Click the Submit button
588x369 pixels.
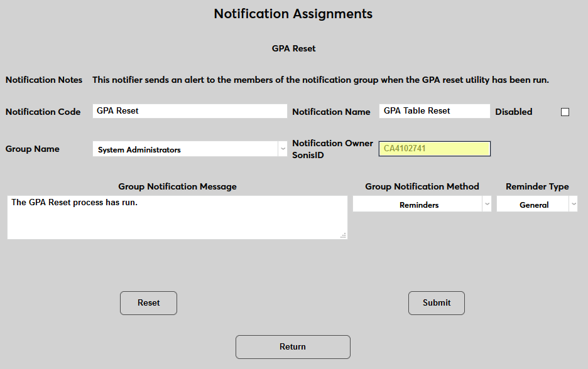436,303
